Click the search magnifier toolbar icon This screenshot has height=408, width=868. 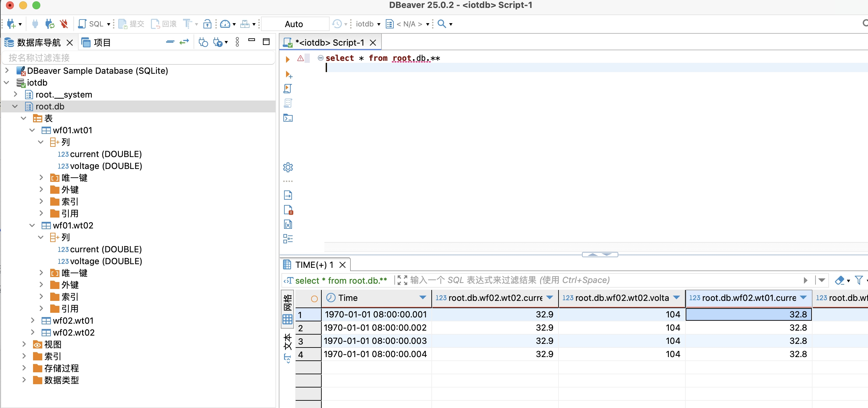click(x=441, y=24)
